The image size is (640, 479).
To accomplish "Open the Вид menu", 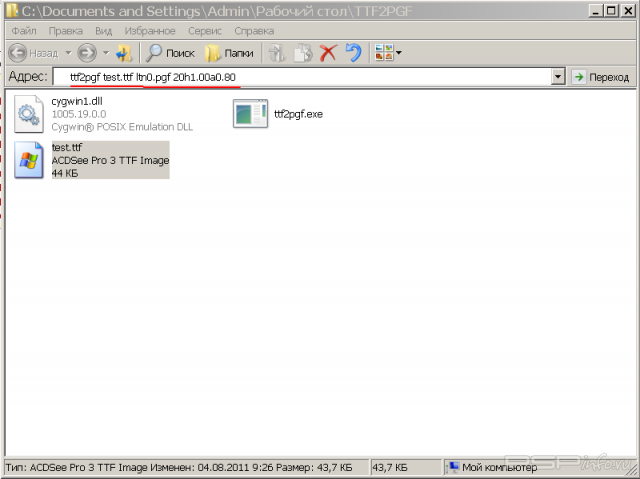I will (x=104, y=31).
